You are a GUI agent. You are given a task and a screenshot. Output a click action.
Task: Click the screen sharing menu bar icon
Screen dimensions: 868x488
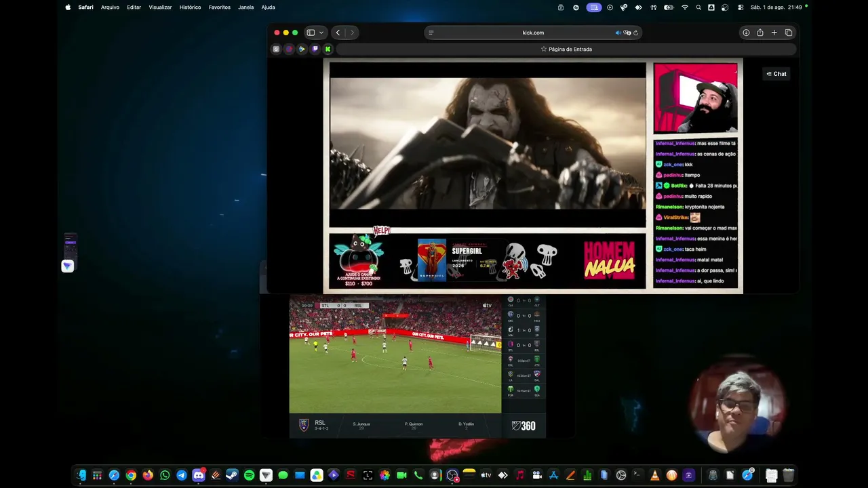594,7
